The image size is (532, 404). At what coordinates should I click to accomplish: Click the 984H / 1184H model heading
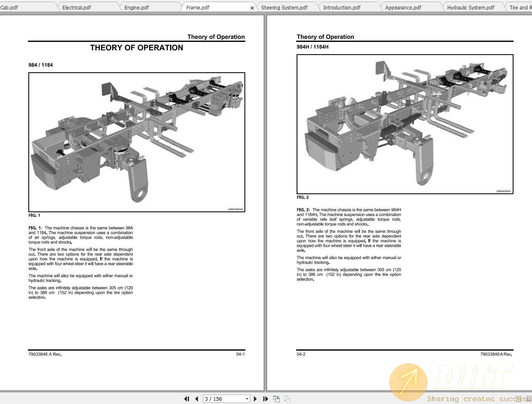pos(313,47)
